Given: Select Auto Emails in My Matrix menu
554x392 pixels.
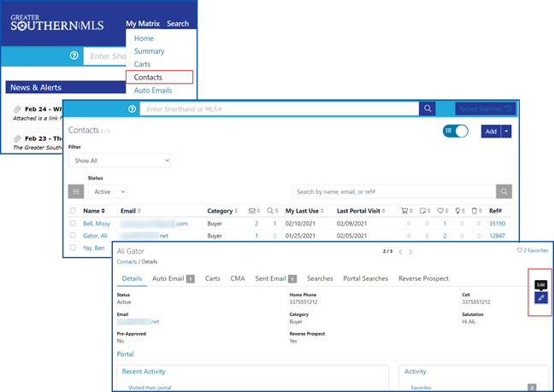Looking at the screenshot, I should (x=153, y=91).
